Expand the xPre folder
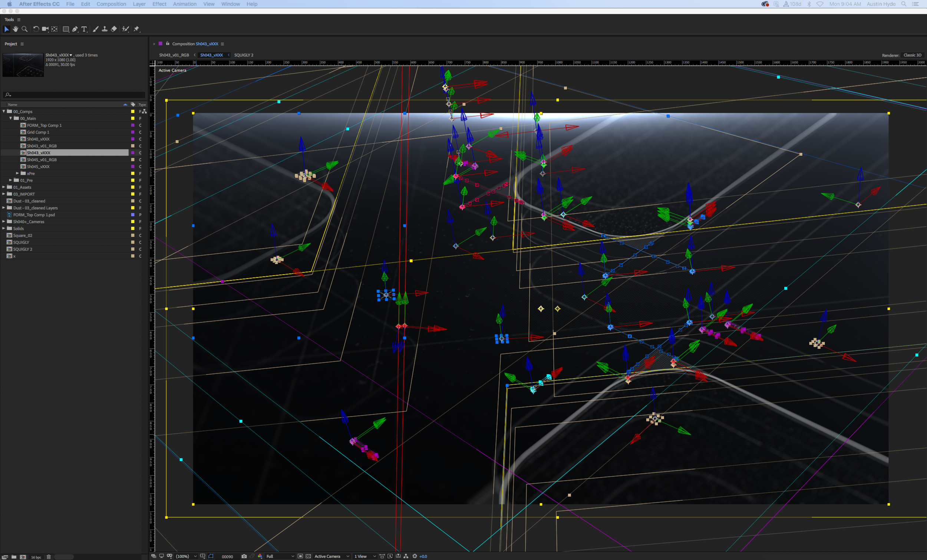Image resolution: width=927 pixels, height=560 pixels. (x=17, y=173)
